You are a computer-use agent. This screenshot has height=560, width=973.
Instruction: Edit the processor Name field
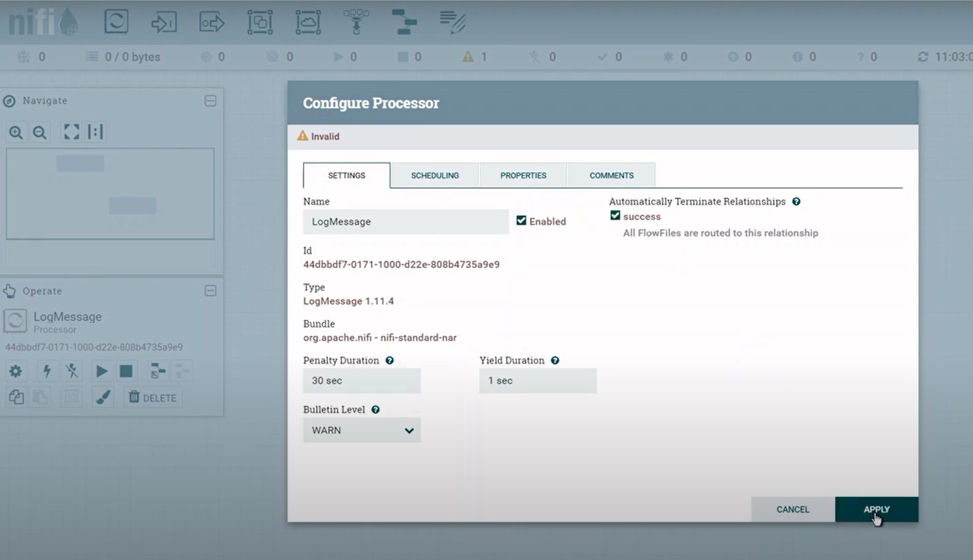406,222
